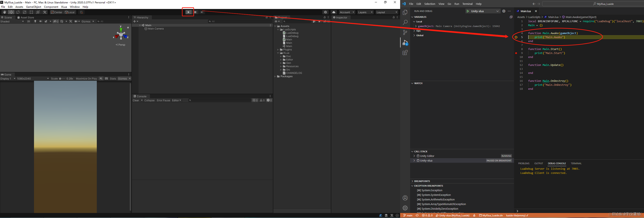Screen dimensions: 644x218
Task: Select the Rotate tool in Unity toolbar
Action: tap(18, 12)
